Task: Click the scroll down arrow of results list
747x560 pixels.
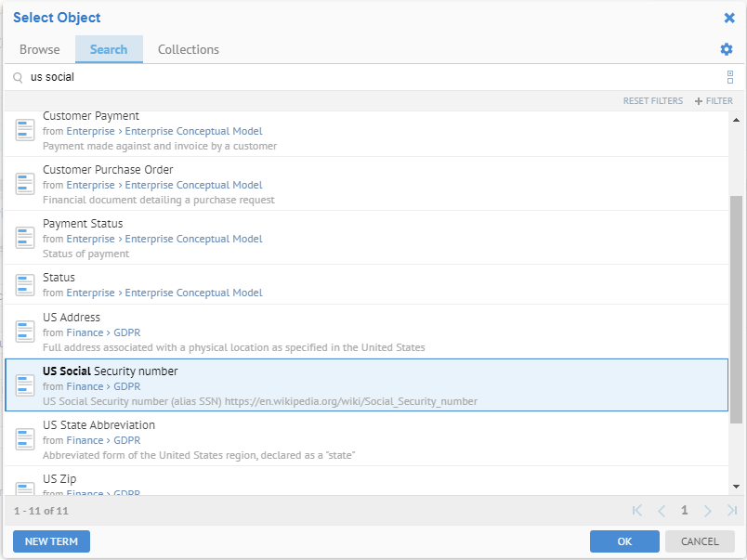Action: click(x=737, y=487)
